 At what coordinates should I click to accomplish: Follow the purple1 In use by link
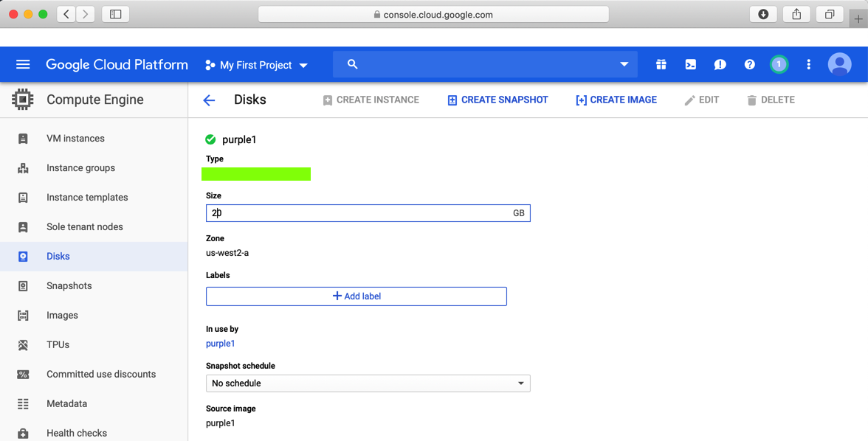pos(221,344)
